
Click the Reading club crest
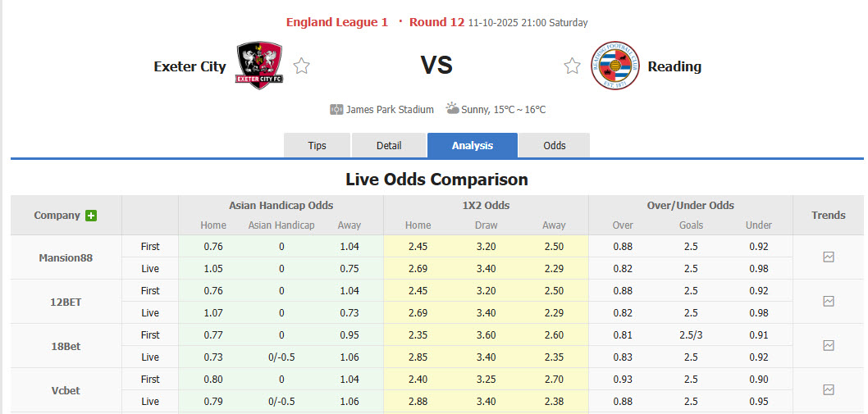tap(614, 66)
